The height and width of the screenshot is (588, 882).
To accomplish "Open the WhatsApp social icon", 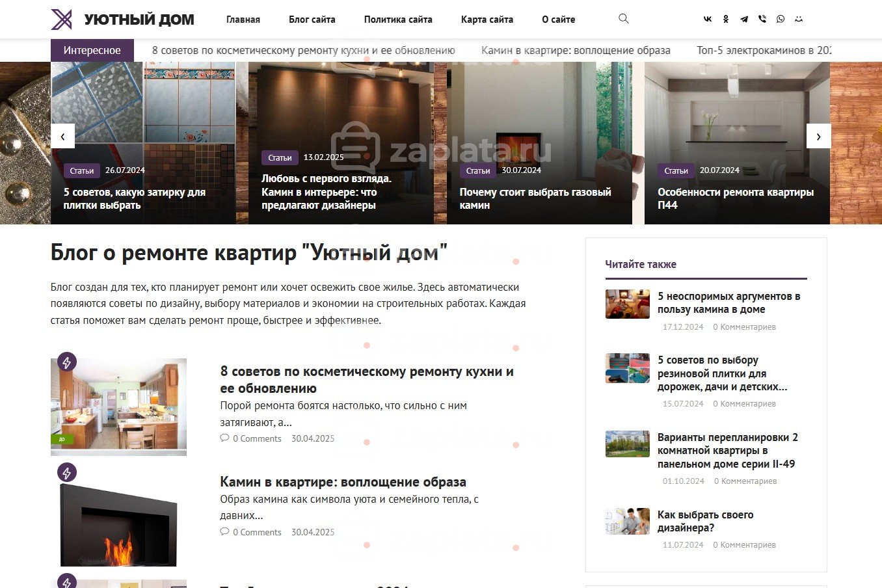I will (781, 20).
